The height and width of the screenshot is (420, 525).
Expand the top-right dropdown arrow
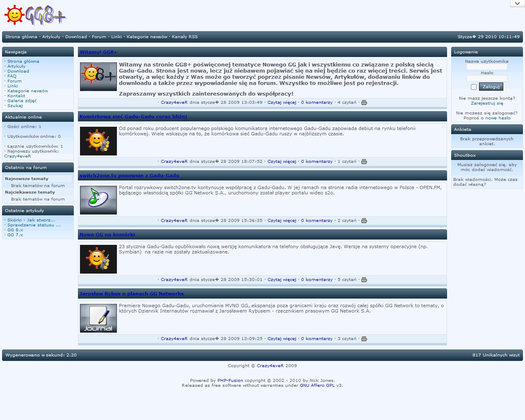coord(517,3)
